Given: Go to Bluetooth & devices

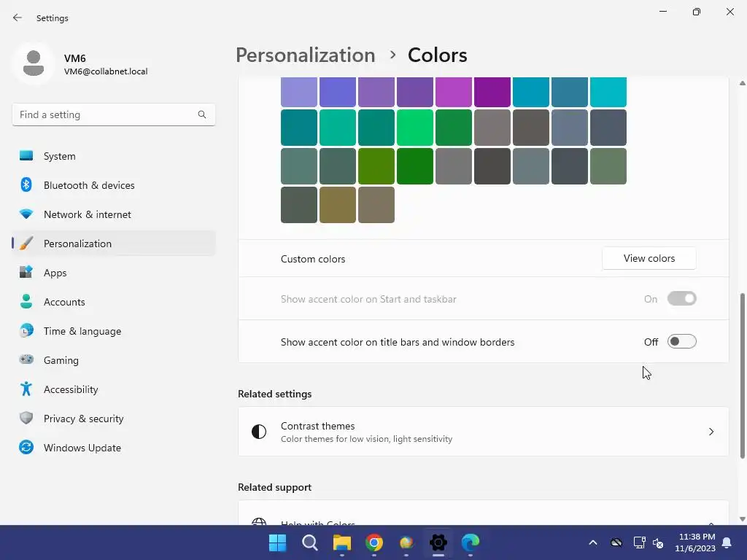Looking at the screenshot, I should [x=113, y=184].
